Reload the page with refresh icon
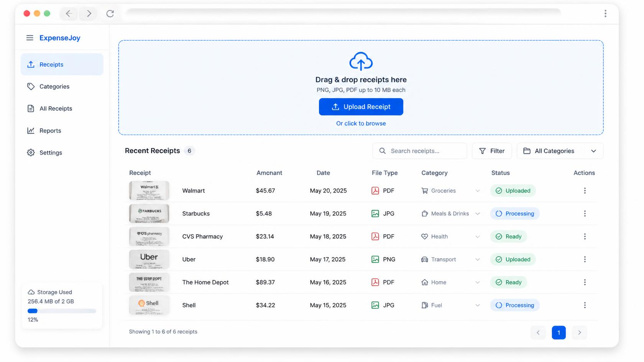Image resolution: width=644 pixels, height=362 pixels. pyautogui.click(x=110, y=13)
